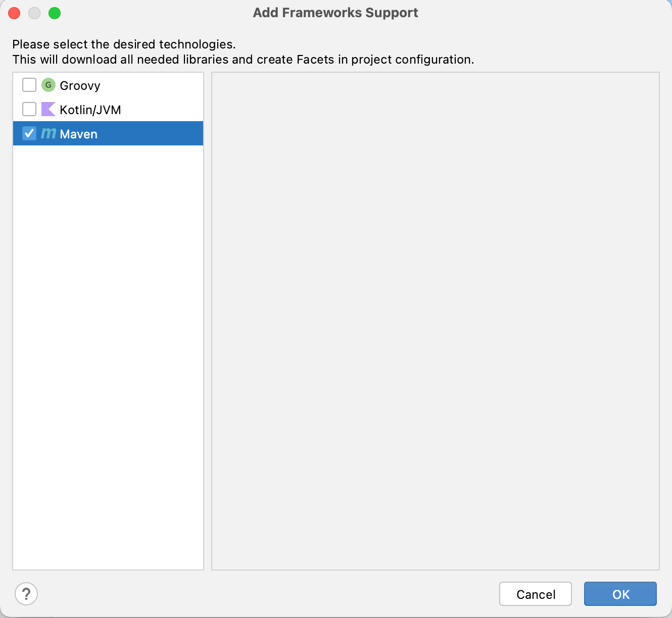Click the yellow minimize traffic light icon
The width and height of the screenshot is (672, 618).
pos(34,13)
